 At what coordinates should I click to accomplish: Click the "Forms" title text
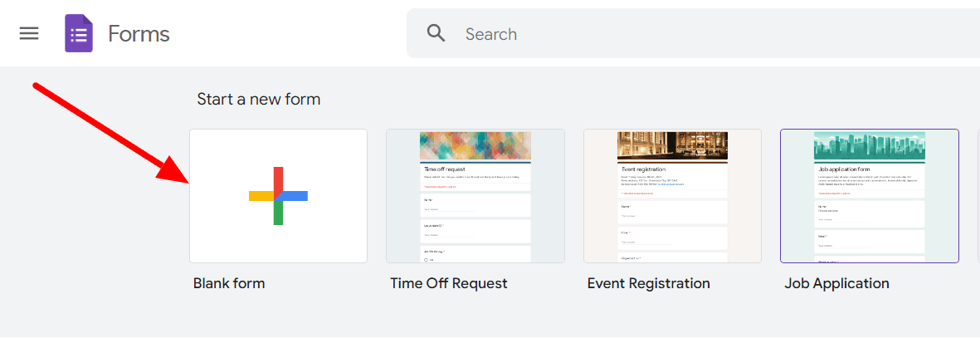(x=139, y=33)
